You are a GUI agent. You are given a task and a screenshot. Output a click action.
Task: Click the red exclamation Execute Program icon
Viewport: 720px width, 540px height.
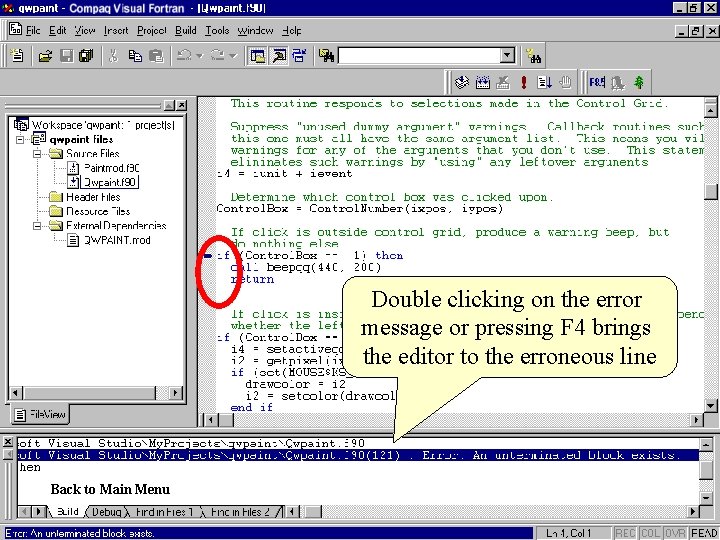pyautogui.click(x=524, y=82)
